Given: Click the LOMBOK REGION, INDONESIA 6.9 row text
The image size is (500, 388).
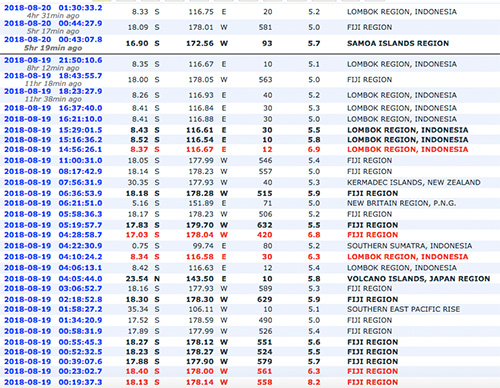Looking at the screenshot, I should (408, 149).
